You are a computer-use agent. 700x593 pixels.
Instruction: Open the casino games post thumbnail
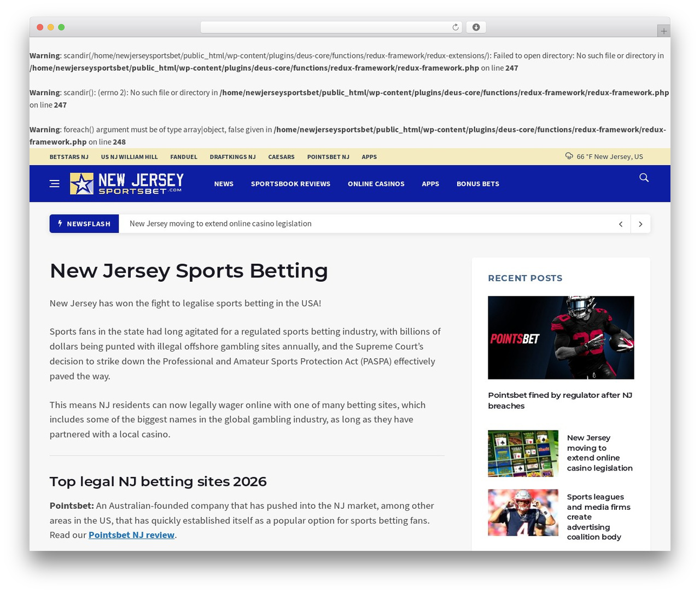pyautogui.click(x=523, y=454)
